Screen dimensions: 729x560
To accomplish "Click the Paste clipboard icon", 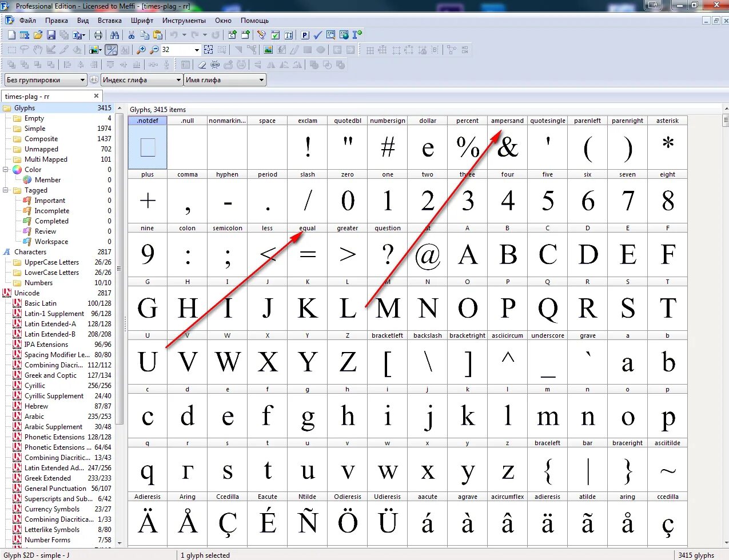I will pyautogui.click(x=158, y=35).
